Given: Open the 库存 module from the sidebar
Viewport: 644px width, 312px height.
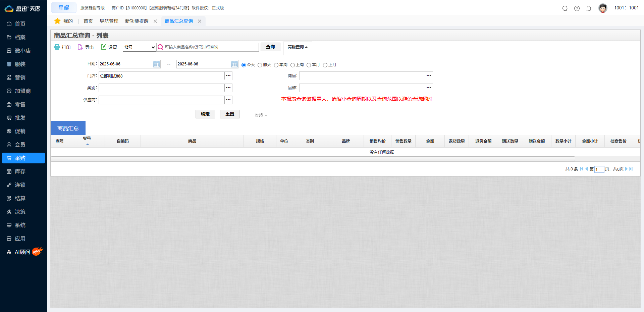Looking at the screenshot, I should 19,171.
